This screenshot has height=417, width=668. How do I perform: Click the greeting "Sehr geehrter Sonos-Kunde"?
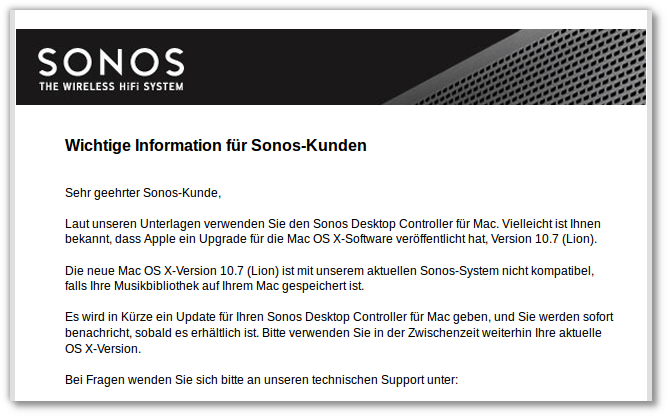143,193
